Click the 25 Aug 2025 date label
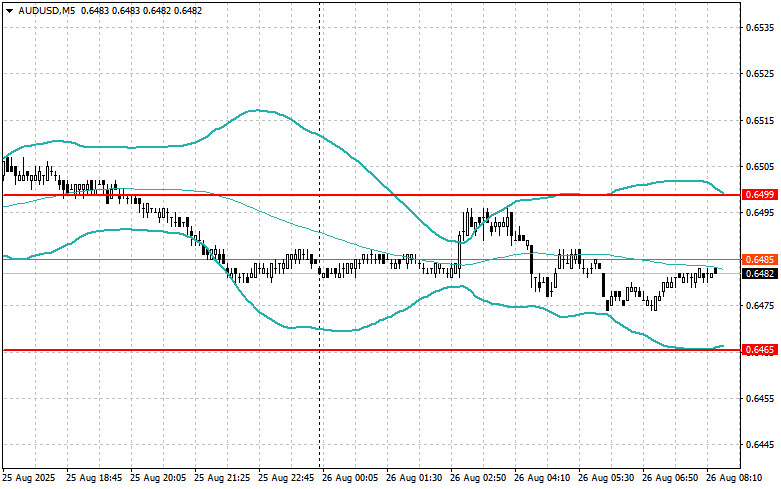The height and width of the screenshot is (489, 781). [x=29, y=478]
